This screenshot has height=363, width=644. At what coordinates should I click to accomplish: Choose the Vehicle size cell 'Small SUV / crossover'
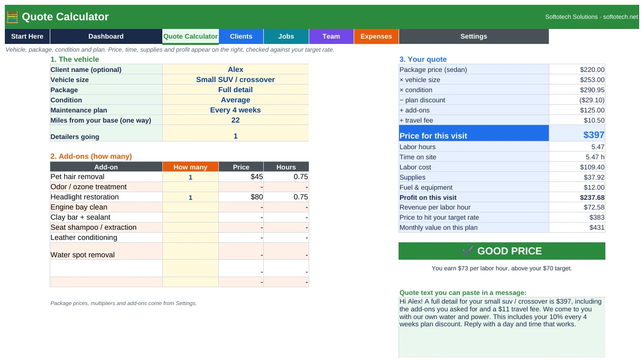235,80
